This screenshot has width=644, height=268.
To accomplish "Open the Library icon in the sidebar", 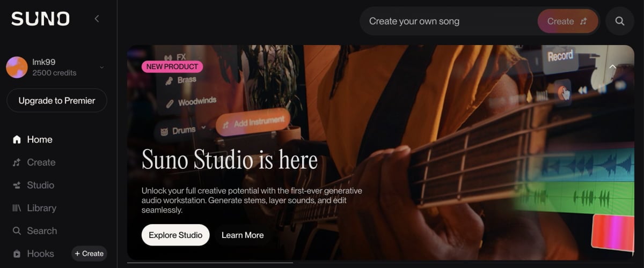I will 17,208.
